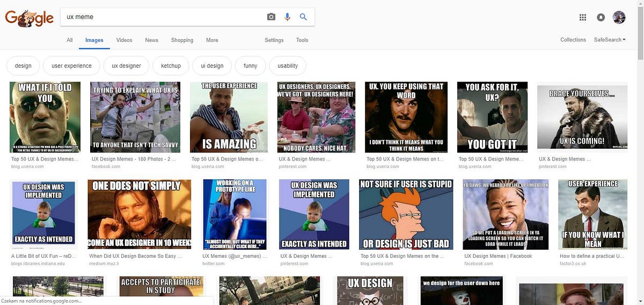Choose the 'usability' filter chip
Viewport: 644px width, 305px height.
tap(288, 66)
